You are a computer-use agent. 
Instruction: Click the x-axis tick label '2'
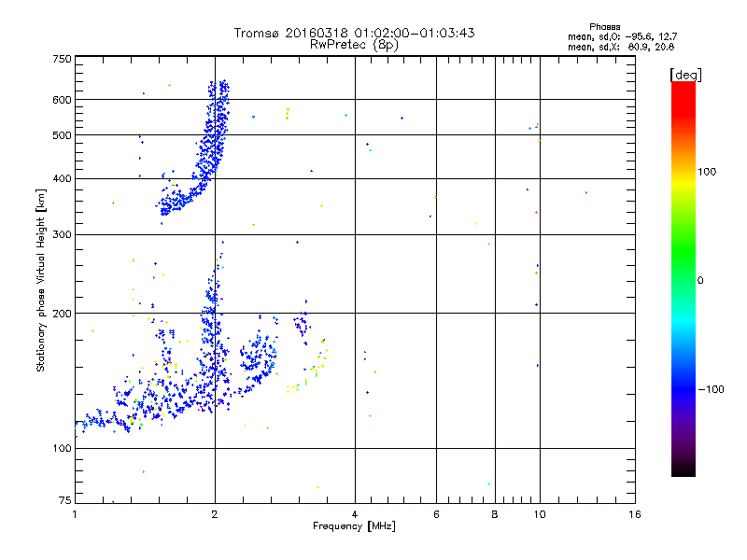coord(215,514)
